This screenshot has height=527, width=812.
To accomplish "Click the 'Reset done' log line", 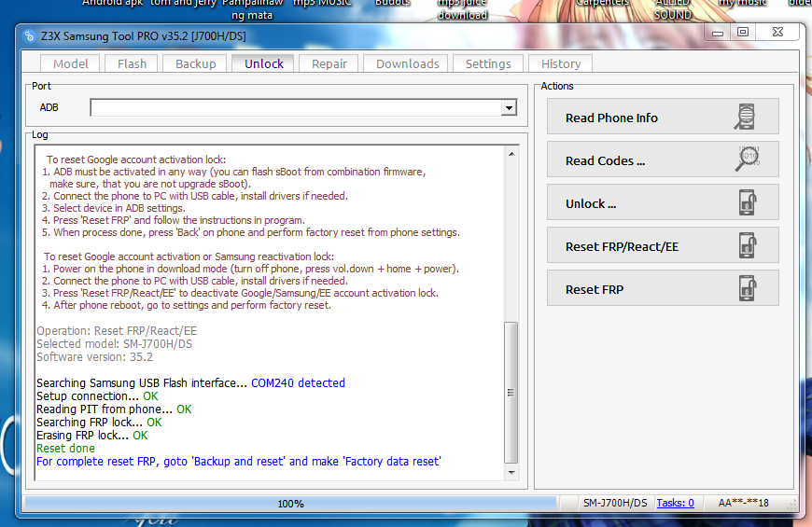I will [65, 449].
